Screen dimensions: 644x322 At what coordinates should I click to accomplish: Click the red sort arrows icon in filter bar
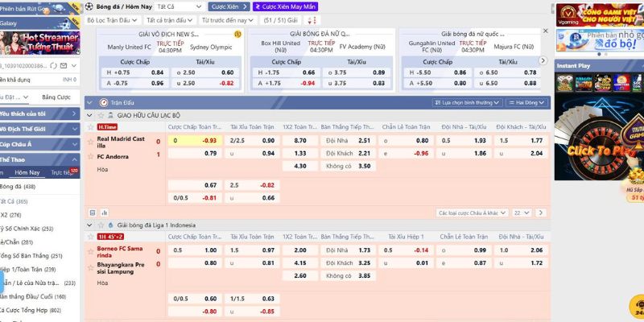point(312,20)
